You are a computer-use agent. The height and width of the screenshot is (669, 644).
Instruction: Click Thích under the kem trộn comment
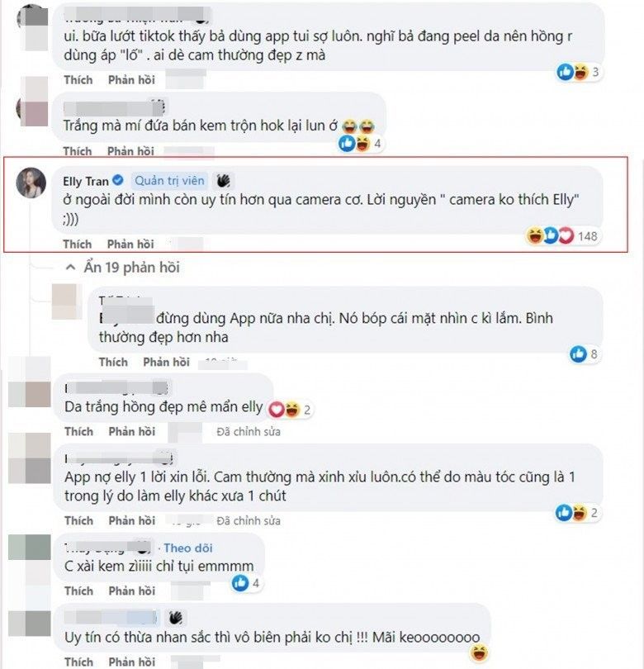point(77,151)
